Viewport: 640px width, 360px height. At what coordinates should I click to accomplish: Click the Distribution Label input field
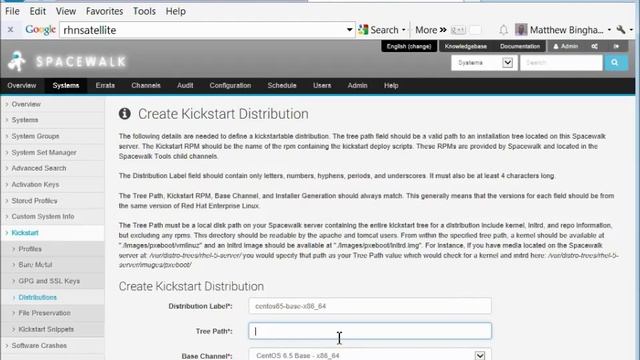point(370,306)
